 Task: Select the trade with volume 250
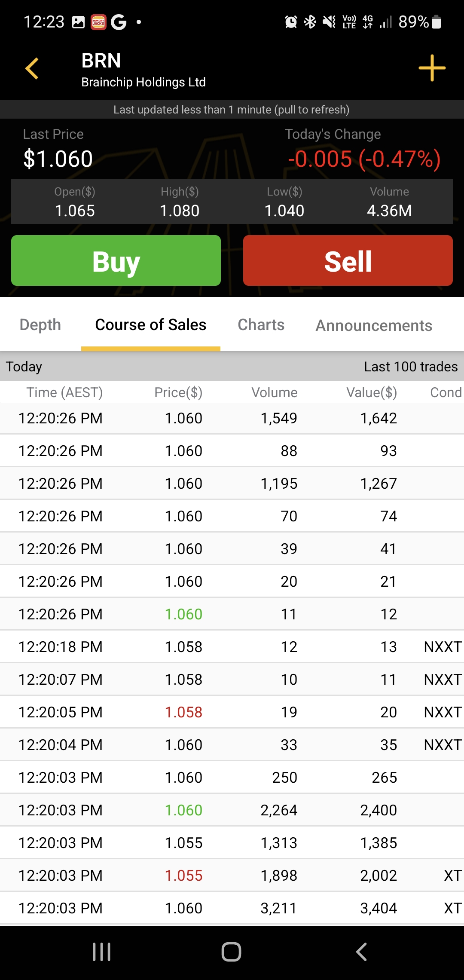click(x=232, y=778)
